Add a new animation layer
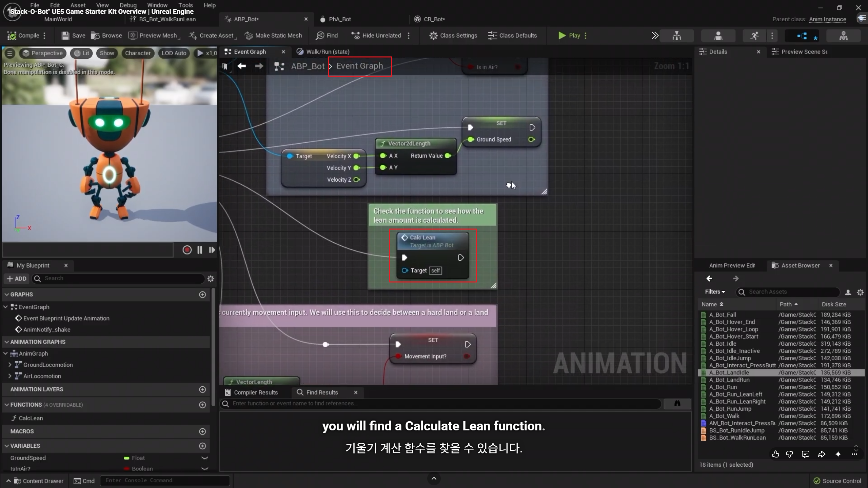 point(202,389)
